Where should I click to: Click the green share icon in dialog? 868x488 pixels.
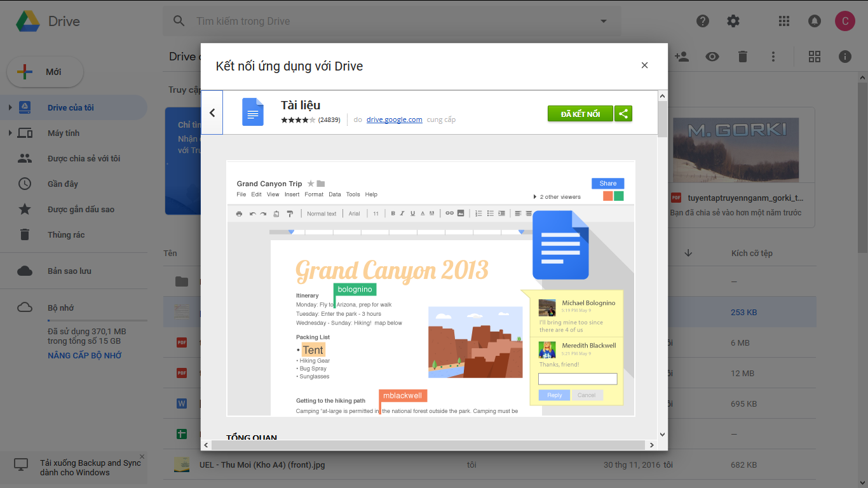point(623,114)
